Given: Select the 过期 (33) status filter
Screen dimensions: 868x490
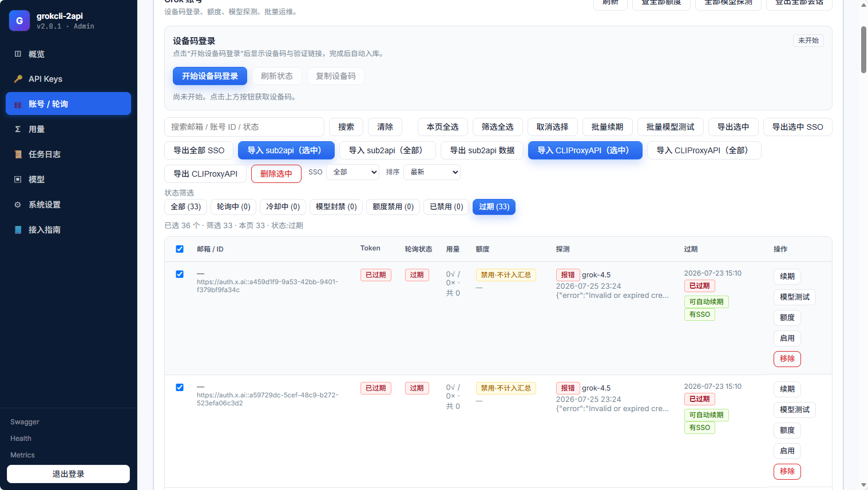Looking at the screenshot, I should [494, 206].
